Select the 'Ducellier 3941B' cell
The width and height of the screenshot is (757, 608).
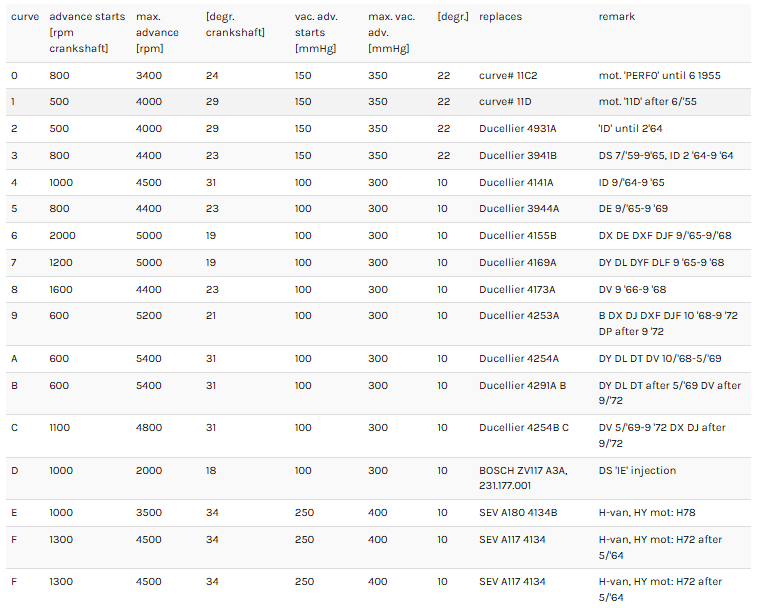coord(518,156)
